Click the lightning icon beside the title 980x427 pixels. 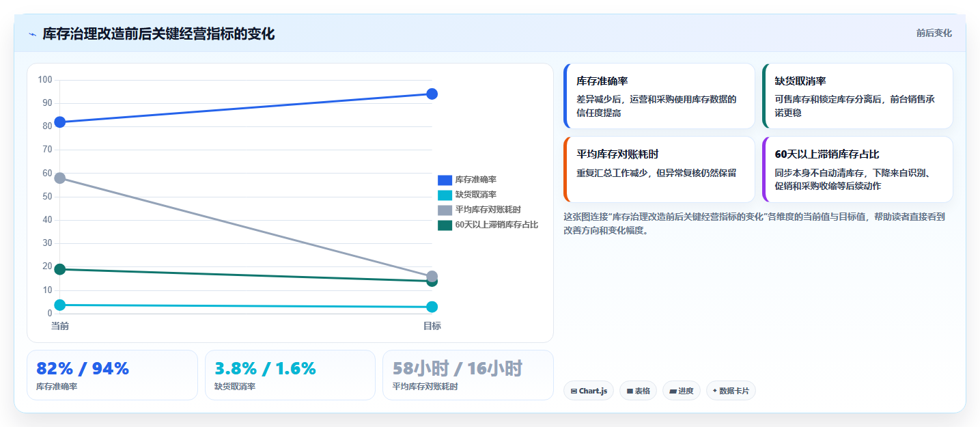tap(32, 34)
